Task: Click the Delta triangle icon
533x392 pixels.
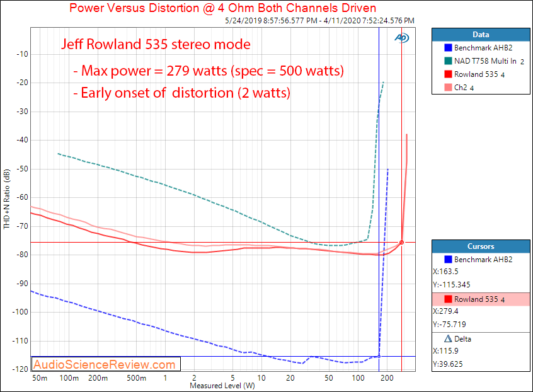Action: (448, 339)
